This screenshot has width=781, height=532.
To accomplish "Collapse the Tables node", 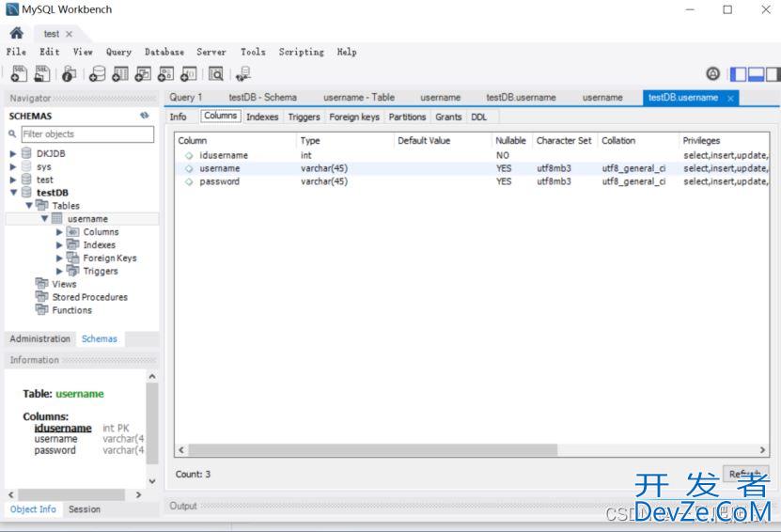I will [x=29, y=205].
